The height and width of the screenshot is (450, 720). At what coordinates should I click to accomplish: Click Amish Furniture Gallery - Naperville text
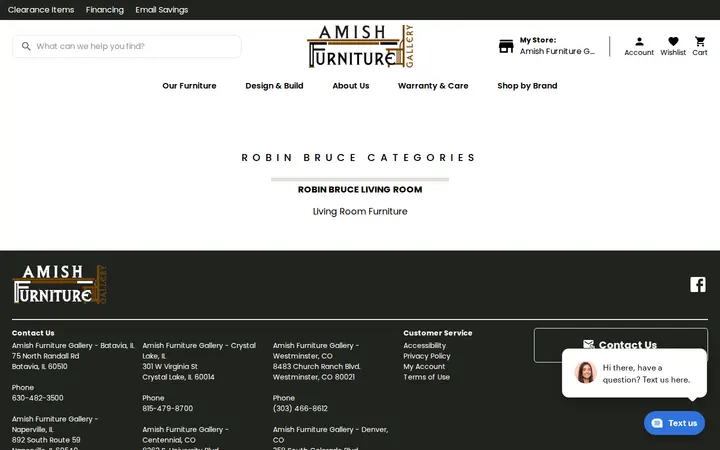pos(55,424)
